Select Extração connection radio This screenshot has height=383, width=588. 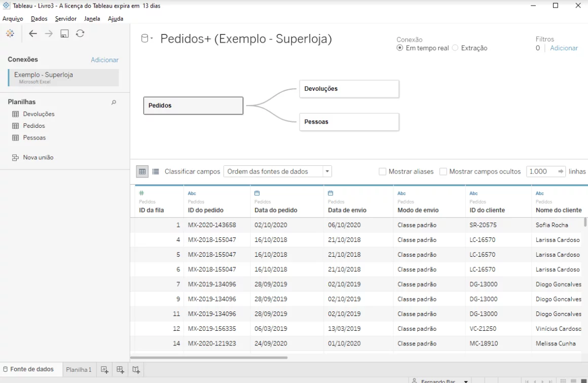[455, 48]
